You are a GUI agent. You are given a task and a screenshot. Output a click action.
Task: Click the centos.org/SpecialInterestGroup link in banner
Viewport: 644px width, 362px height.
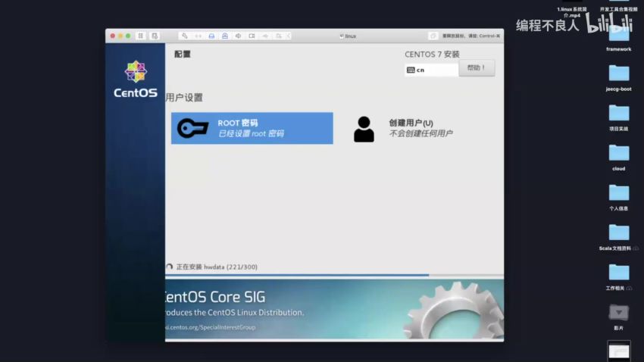[x=211, y=327]
